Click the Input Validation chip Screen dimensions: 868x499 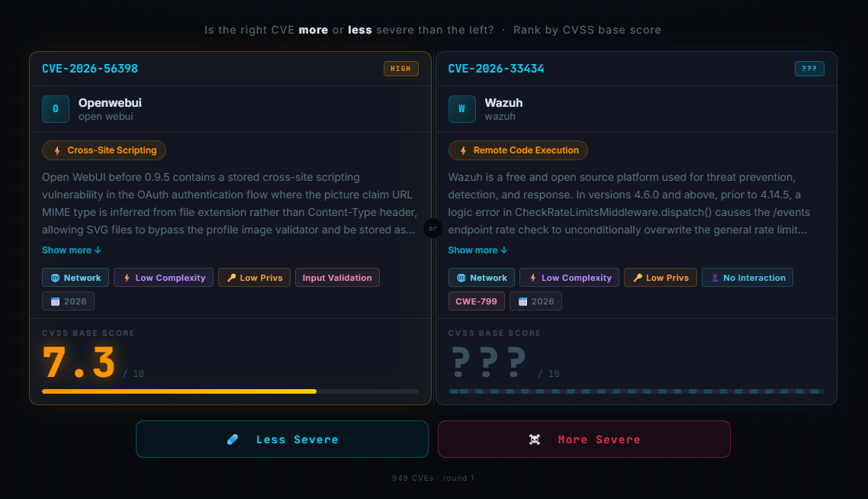click(337, 278)
